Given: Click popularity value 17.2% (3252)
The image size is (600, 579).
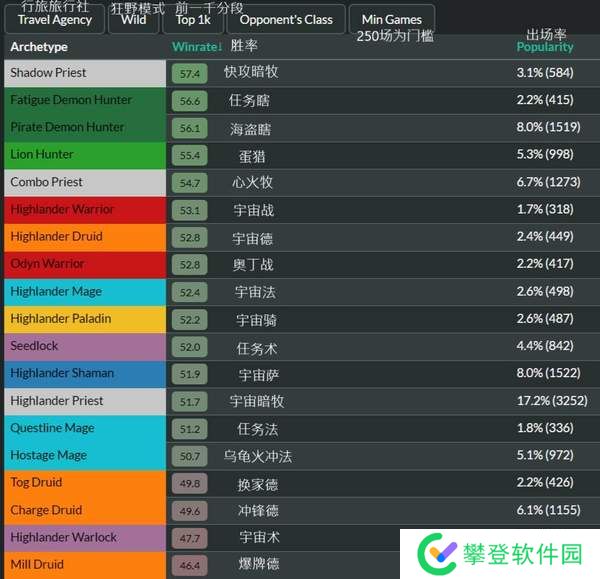Looking at the screenshot, I should 552,401.
